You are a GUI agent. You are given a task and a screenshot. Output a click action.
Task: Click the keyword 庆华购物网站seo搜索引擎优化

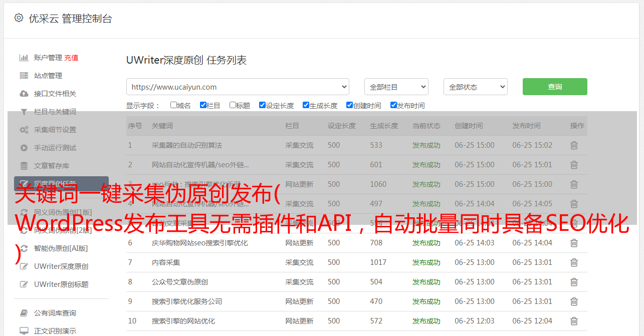click(x=200, y=243)
